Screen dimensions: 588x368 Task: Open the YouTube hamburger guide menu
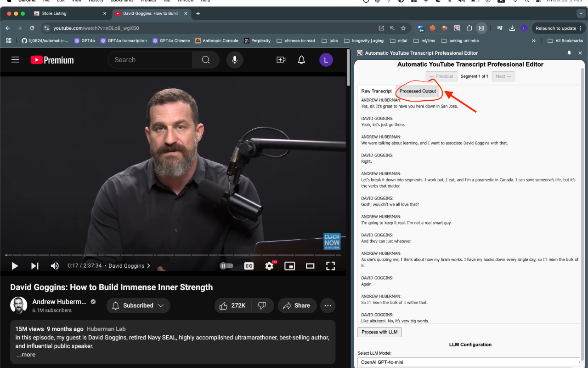click(x=15, y=60)
